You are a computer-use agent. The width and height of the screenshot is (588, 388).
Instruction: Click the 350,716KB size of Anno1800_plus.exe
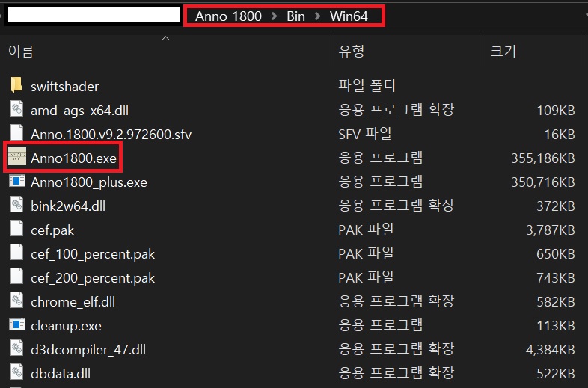(543, 182)
